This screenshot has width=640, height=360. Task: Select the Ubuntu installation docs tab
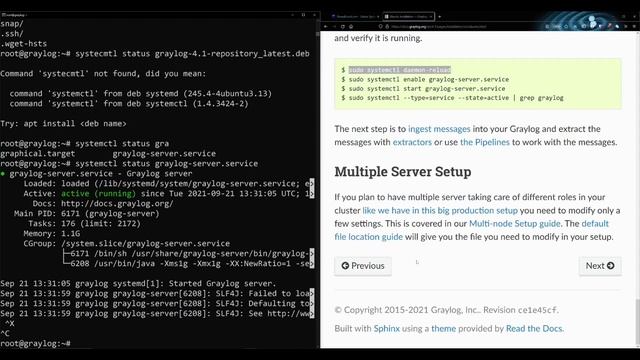click(x=408, y=17)
